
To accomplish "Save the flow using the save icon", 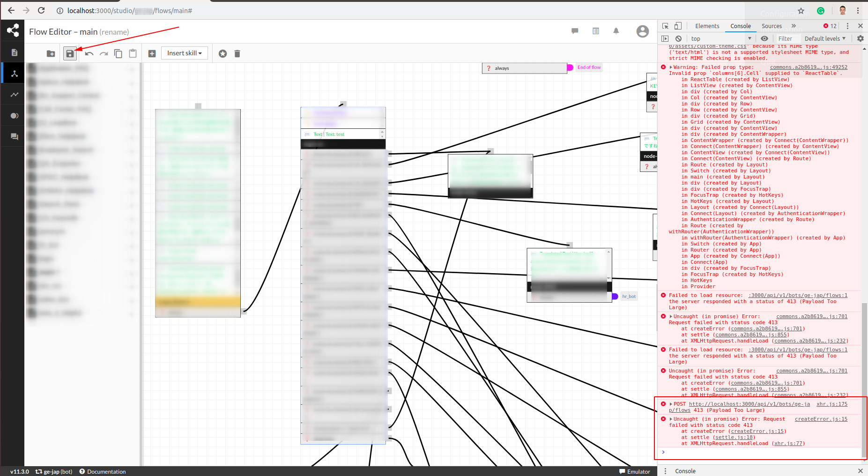I will coord(70,53).
